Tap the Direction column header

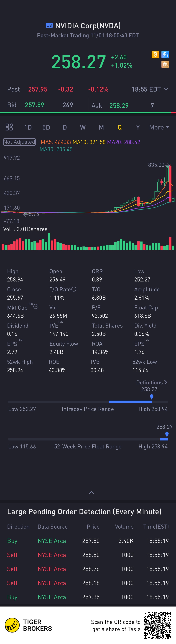(18, 527)
